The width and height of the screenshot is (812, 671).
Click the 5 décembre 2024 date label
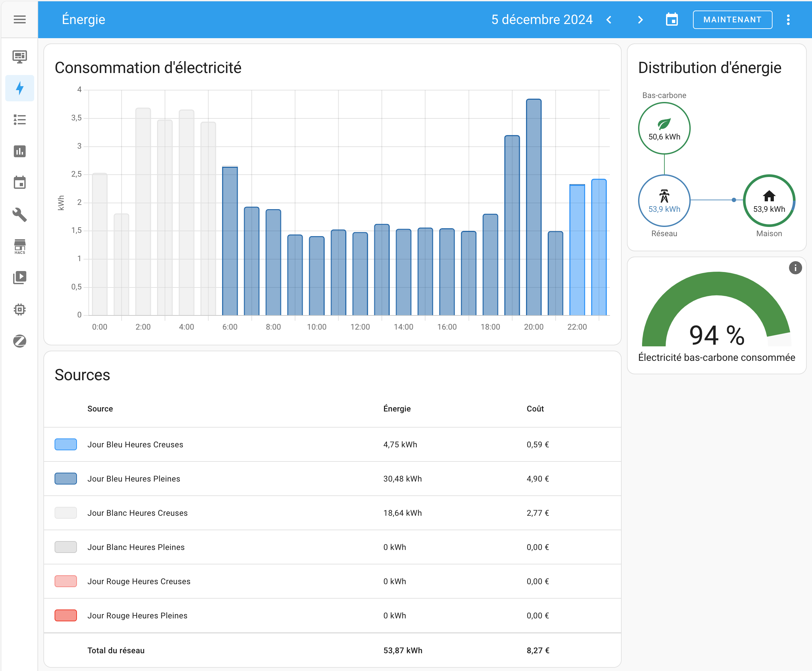(541, 19)
